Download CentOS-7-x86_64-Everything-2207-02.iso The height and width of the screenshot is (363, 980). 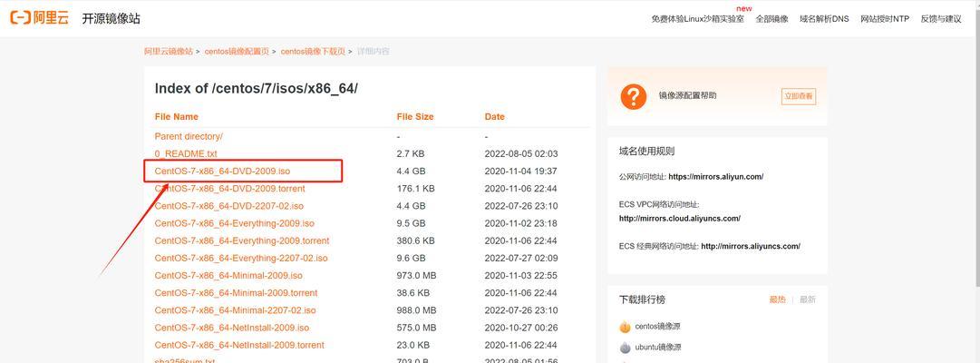pos(241,259)
